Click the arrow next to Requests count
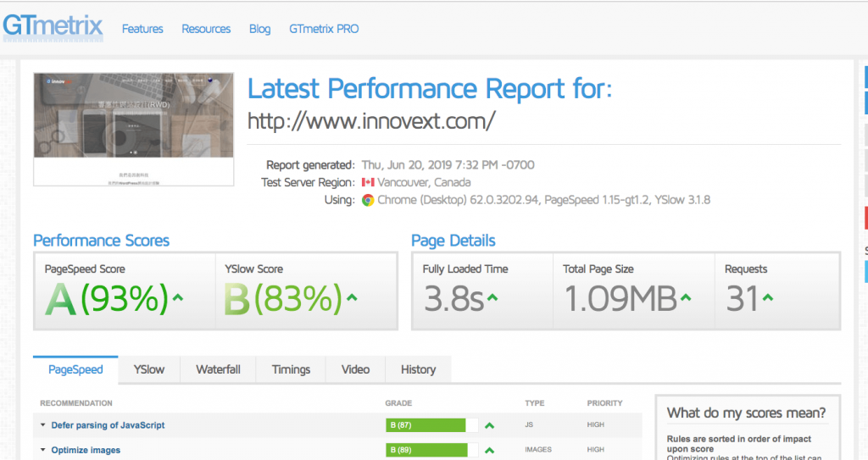Image resolution: width=868 pixels, height=460 pixels. coord(768,298)
